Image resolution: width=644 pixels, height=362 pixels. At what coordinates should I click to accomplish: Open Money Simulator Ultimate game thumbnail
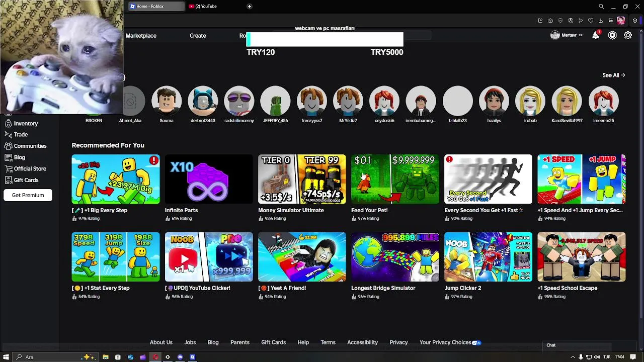point(302,179)
